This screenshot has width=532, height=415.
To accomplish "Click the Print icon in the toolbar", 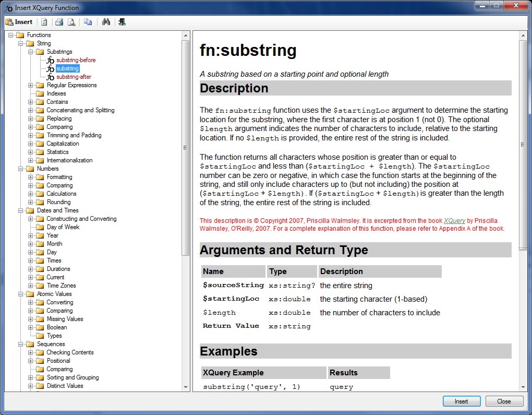I will point(59,22).
